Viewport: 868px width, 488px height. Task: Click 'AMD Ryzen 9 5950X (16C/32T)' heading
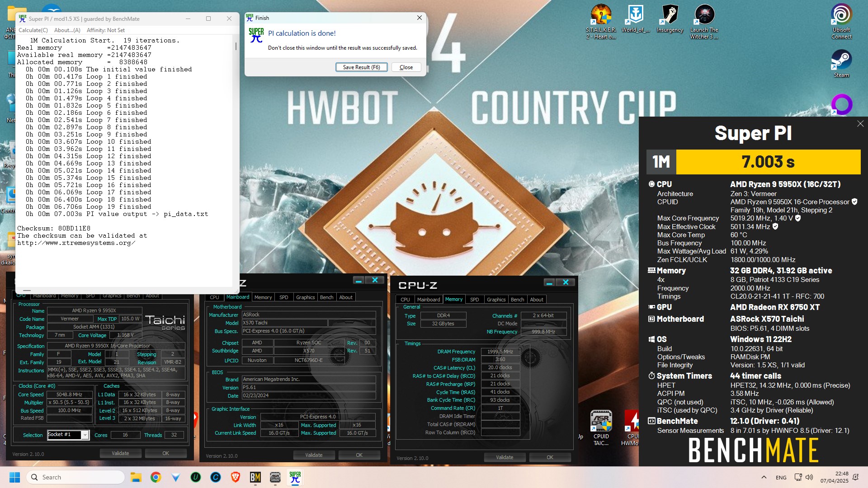pos(785,184)
